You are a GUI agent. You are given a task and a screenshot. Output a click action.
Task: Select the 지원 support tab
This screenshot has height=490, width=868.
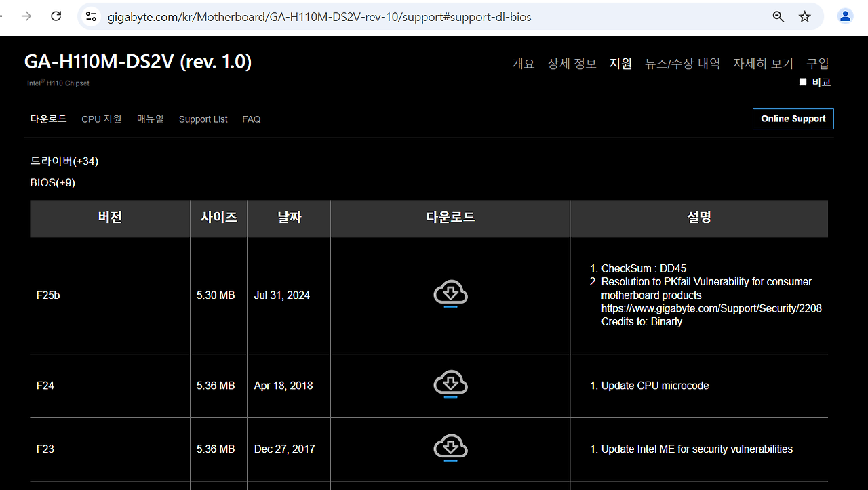[620, 64]
